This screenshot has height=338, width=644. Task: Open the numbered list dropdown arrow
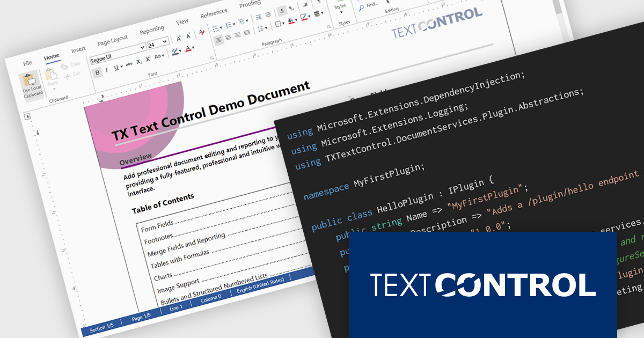tap(234, 24)
